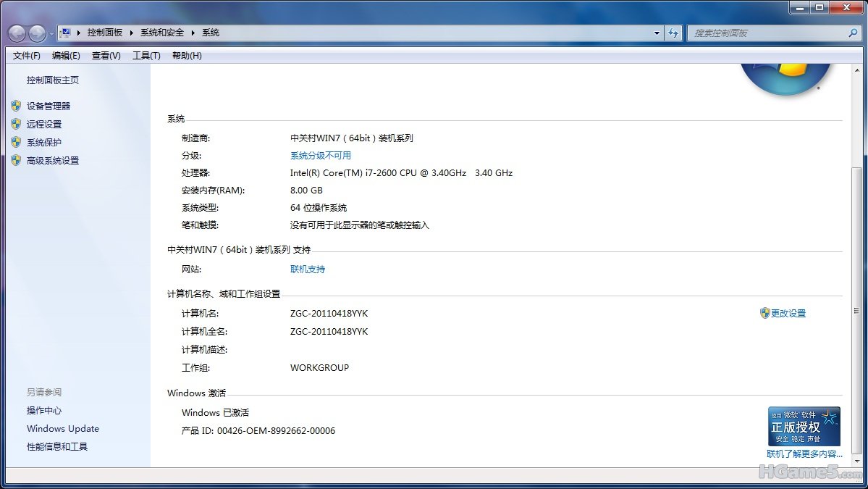Minimize the System window
The height and width of the screenshot is (489, 868).
point(799,7)
